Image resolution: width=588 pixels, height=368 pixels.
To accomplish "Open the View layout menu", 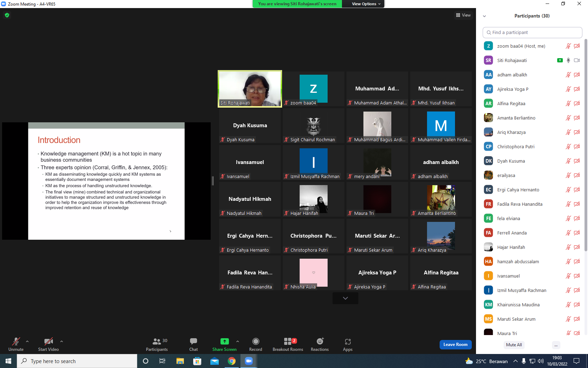I will (463, 15).
